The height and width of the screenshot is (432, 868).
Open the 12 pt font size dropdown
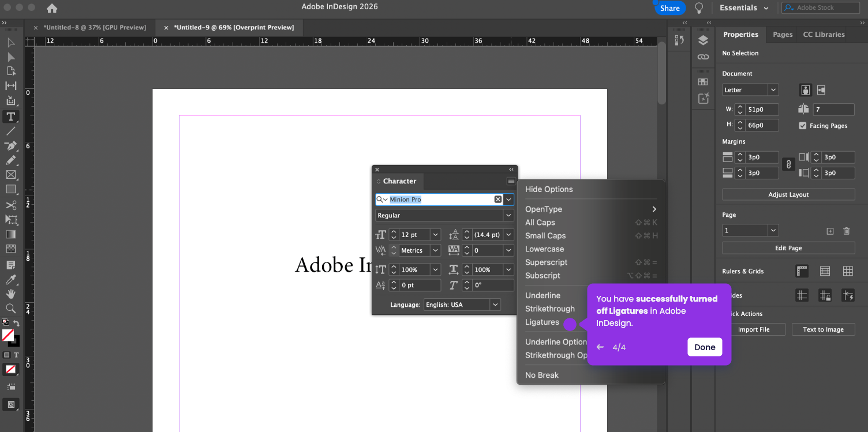436,235
